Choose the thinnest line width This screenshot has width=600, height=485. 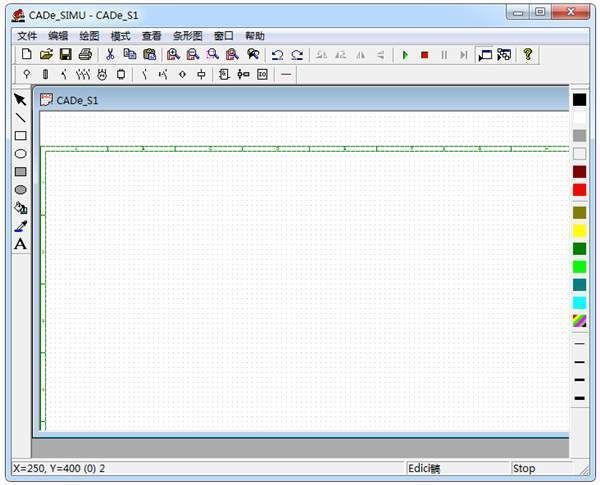[579, 344]
